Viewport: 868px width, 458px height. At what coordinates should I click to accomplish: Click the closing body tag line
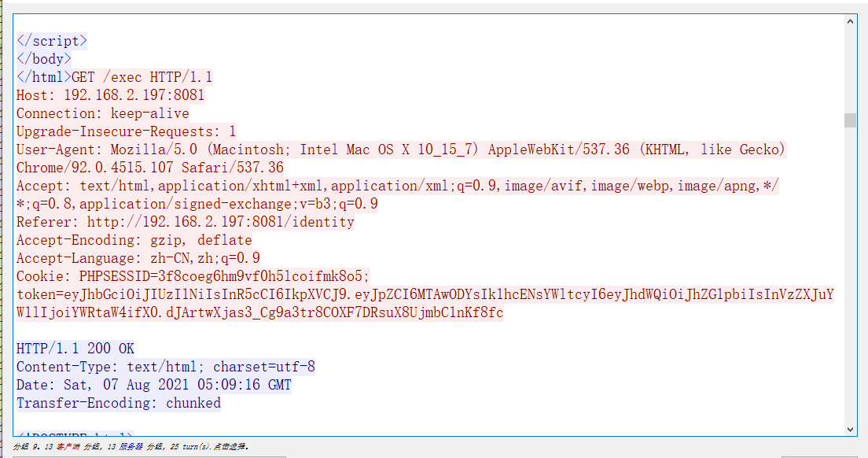[44, 59]
